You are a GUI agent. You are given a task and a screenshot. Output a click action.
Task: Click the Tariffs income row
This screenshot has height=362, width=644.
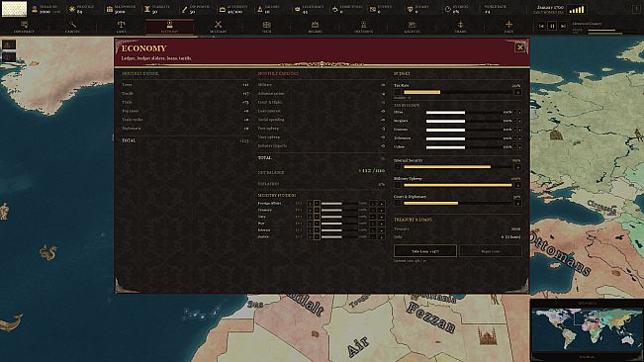185,94
